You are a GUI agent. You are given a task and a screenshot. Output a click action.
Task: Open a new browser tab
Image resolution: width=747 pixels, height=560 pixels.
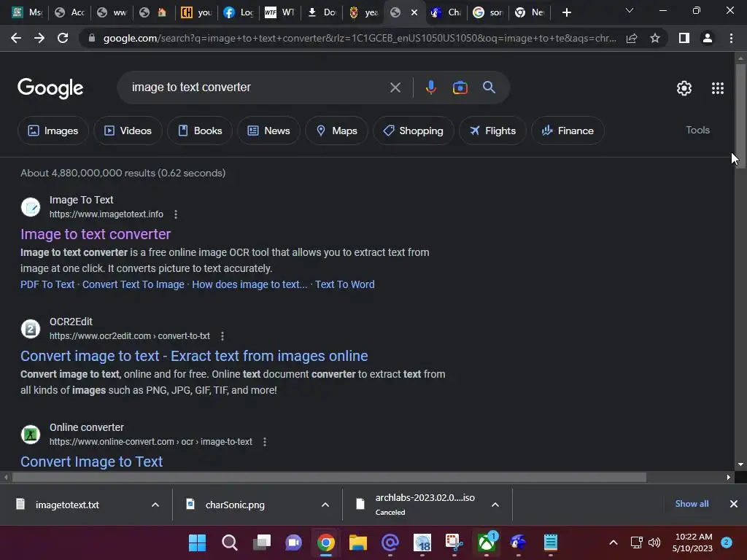[566, 12]
